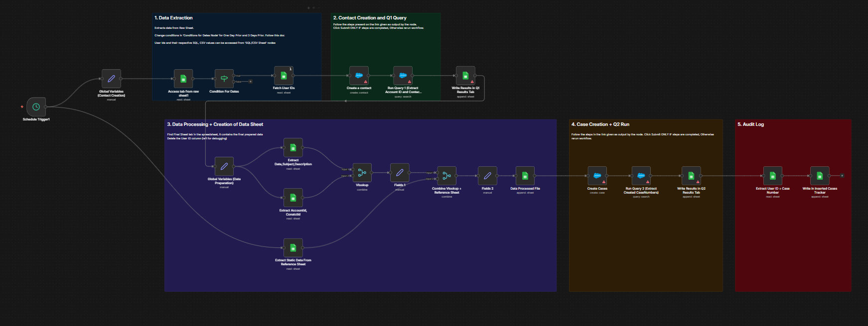
Task: Open Combine Vlookup + Reference Sheet node
Action: pyautogui.click(x=447, y=176)
